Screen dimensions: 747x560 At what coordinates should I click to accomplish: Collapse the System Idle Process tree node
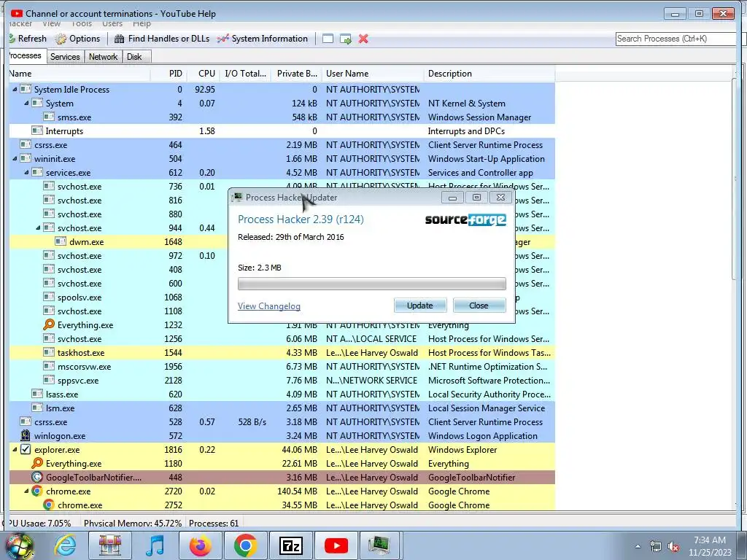pos(15,90)
